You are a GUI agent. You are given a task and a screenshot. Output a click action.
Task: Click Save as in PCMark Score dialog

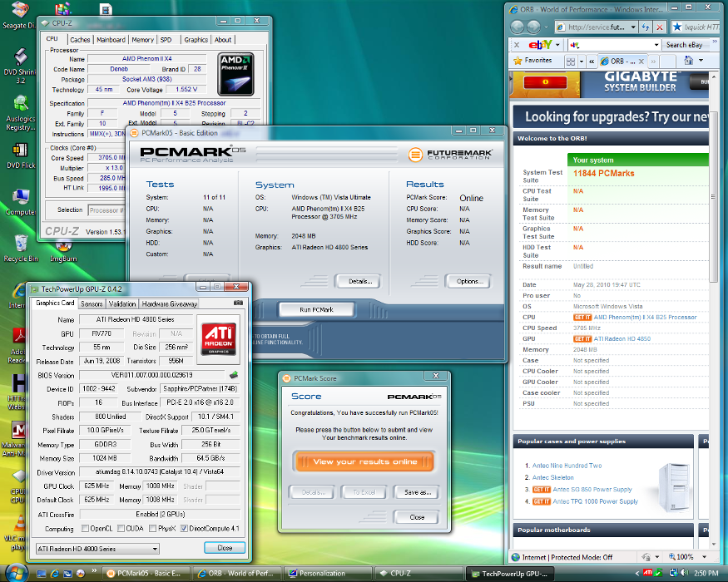click(417, 492)
